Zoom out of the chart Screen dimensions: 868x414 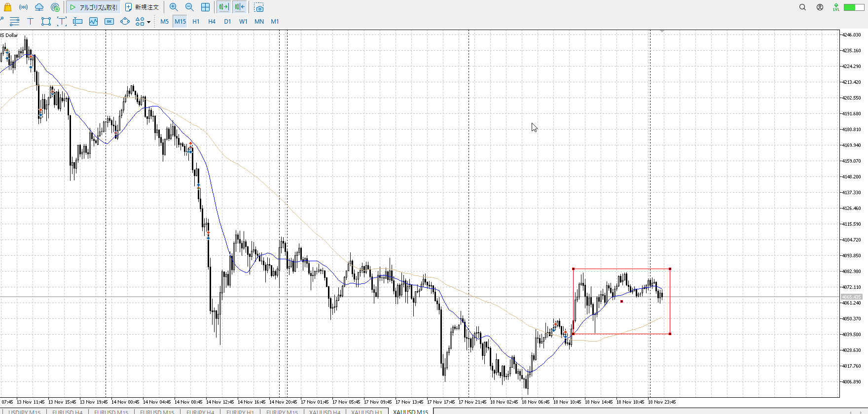[189, 7]
